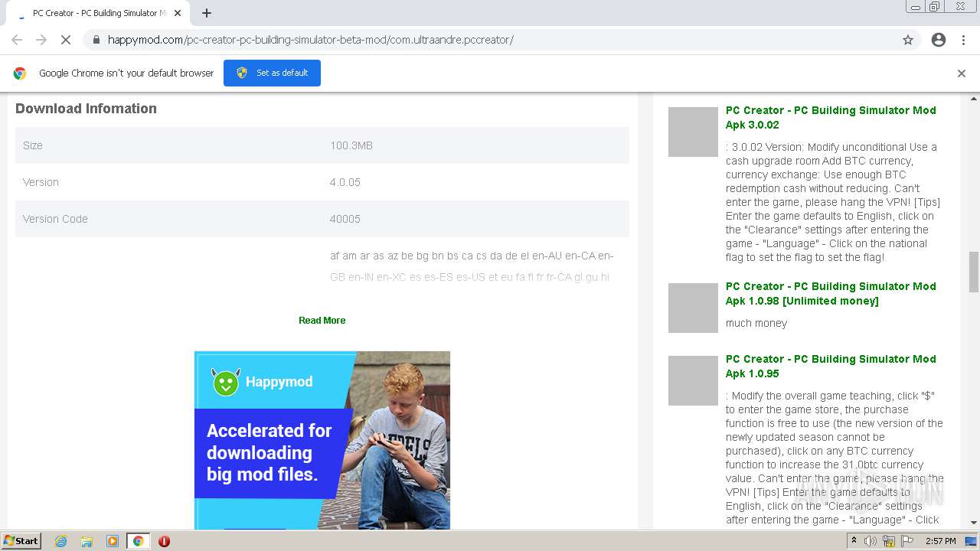Click the taskbar clock 2:57 PM
This screenshot has width=980, height=551.
941,541
